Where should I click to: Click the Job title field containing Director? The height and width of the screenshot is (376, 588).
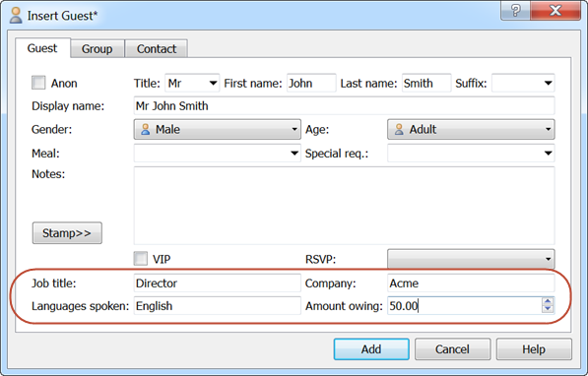(x=217, y=283)
